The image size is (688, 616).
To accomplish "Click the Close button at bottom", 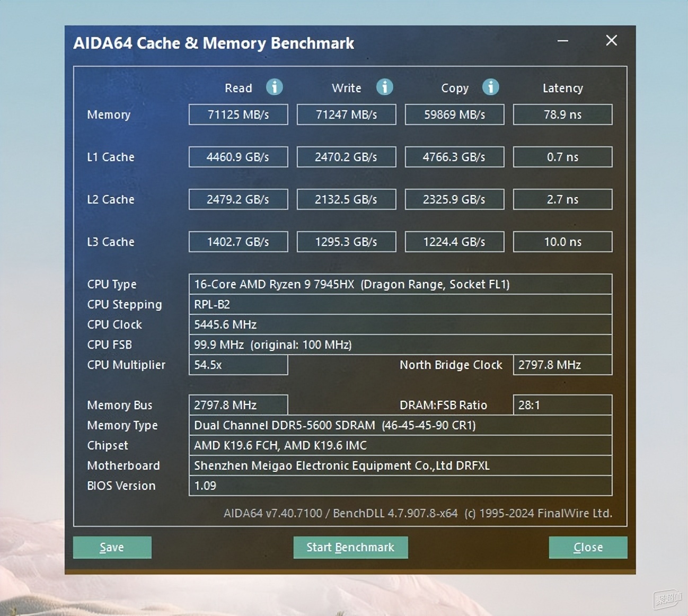I will 588,547.
